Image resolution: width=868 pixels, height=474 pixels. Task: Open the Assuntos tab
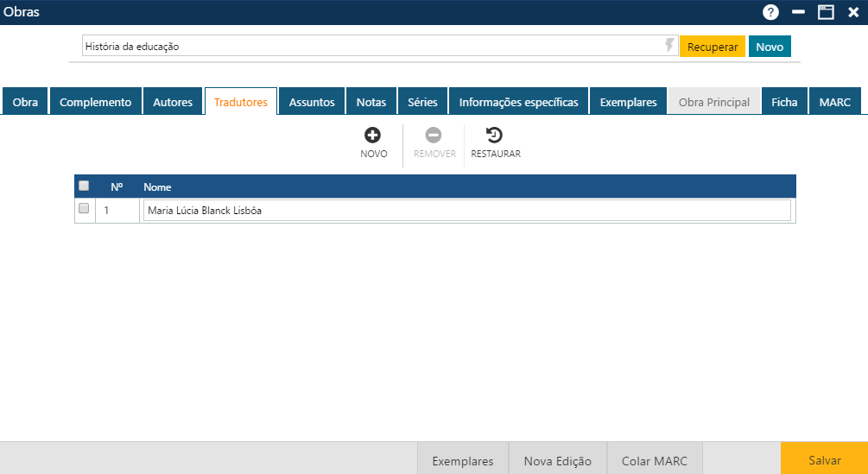(312, 102)
